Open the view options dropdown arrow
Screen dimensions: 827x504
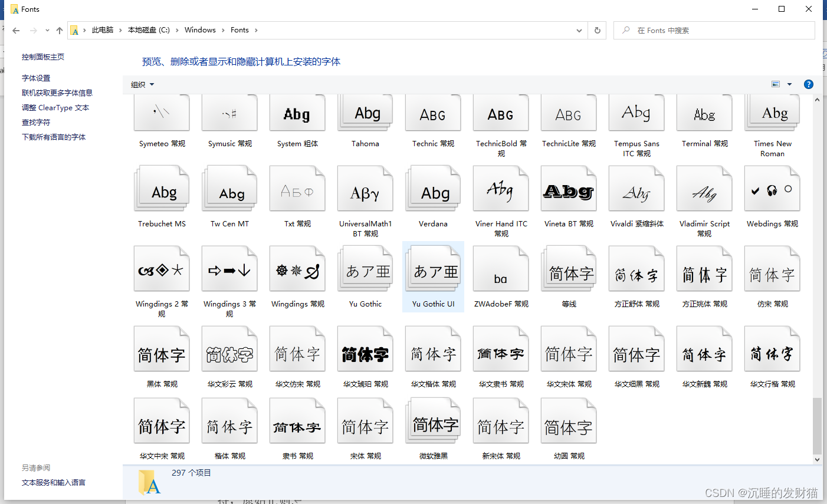(x=790, y=84)
